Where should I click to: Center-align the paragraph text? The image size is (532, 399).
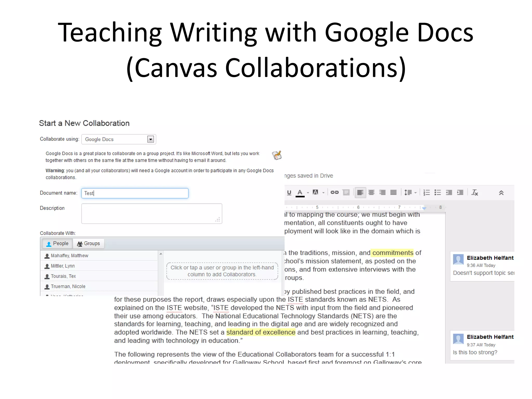[x=371, y=192]
